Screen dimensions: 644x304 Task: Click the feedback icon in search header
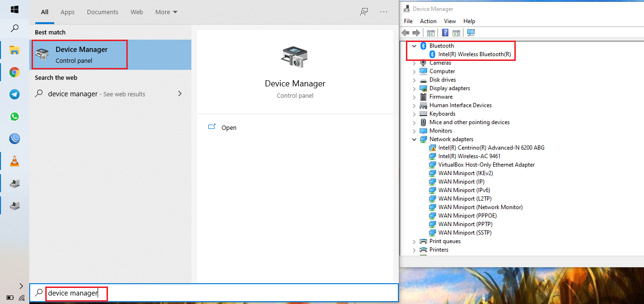point(364,12)
